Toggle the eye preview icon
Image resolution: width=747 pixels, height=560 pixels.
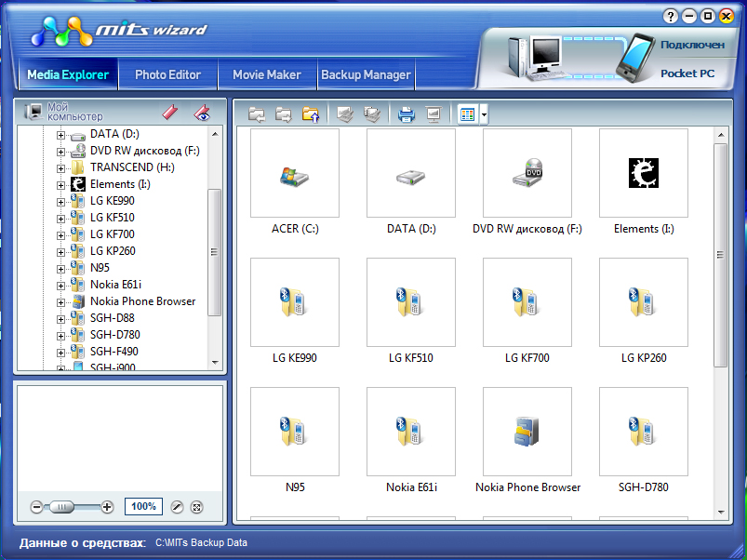(x=202, y=113)
